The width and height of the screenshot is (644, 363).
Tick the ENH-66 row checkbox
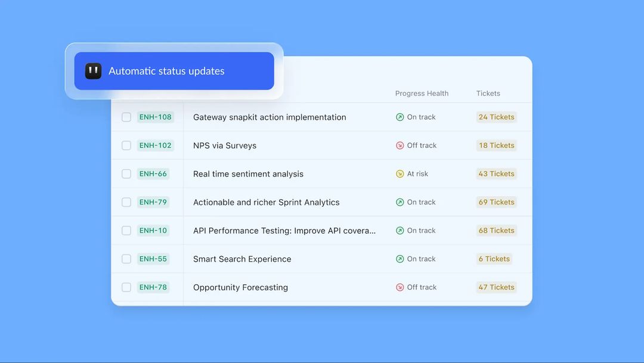point(126,173)
